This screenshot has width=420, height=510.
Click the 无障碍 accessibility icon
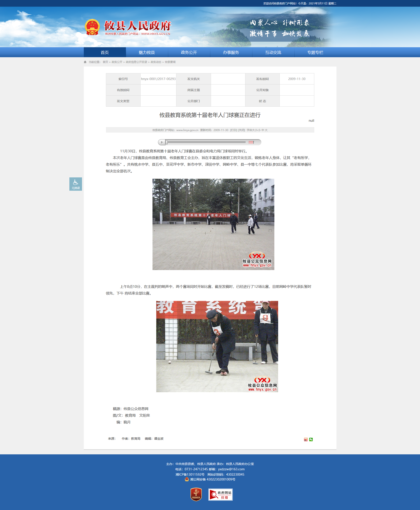pyautogui.click(x=76, y=184)
